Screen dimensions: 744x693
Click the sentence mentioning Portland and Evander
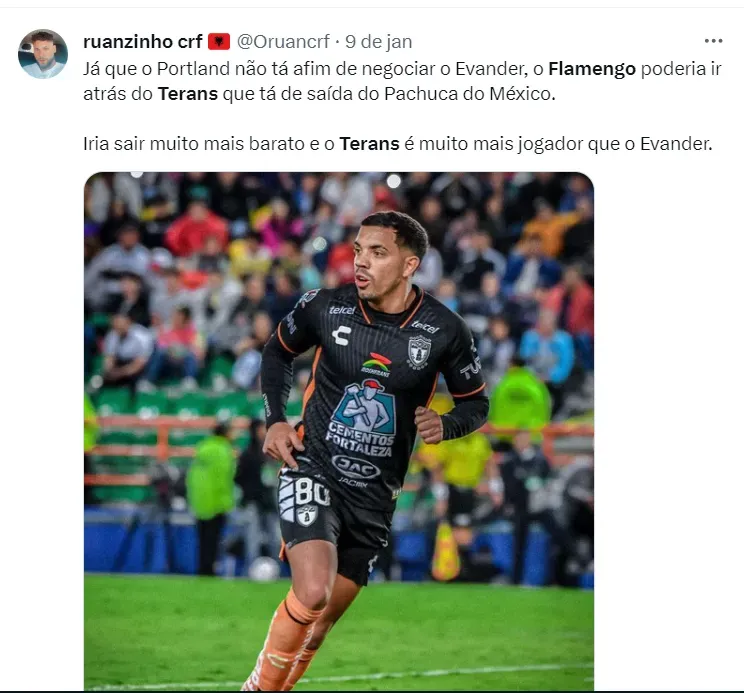[x=402, y=81]
